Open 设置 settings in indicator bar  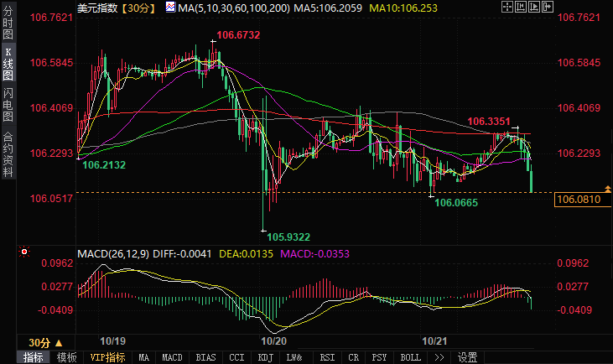click(x=467, y=357)
